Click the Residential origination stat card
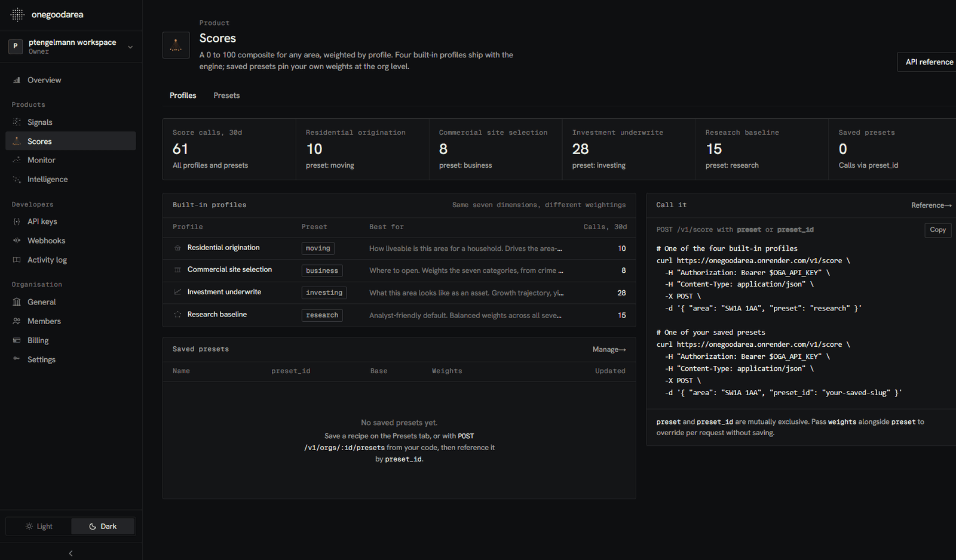This screenshot has width=956, height=560. point(363,149)
